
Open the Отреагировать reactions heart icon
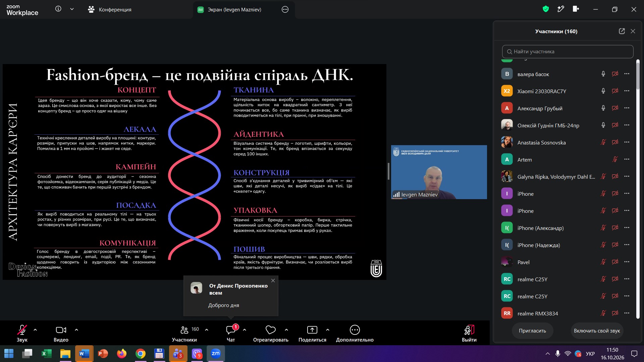[x=270, y=330]
